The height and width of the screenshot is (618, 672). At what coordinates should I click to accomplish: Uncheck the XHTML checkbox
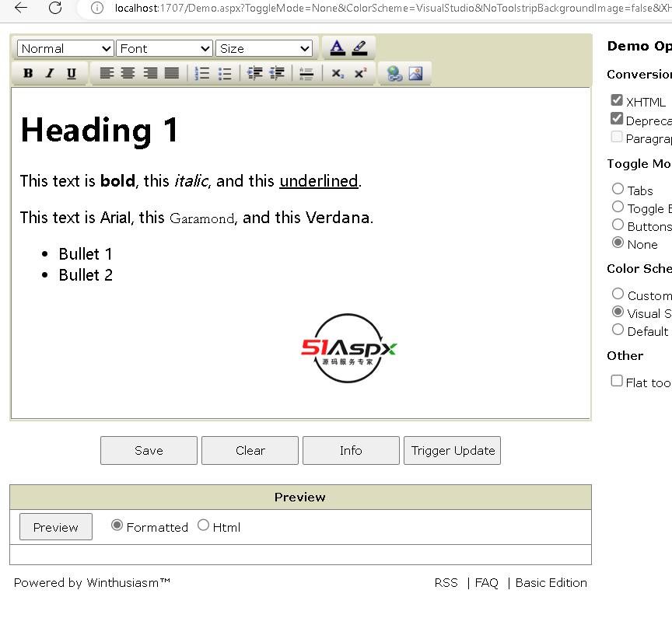(617, 100)
